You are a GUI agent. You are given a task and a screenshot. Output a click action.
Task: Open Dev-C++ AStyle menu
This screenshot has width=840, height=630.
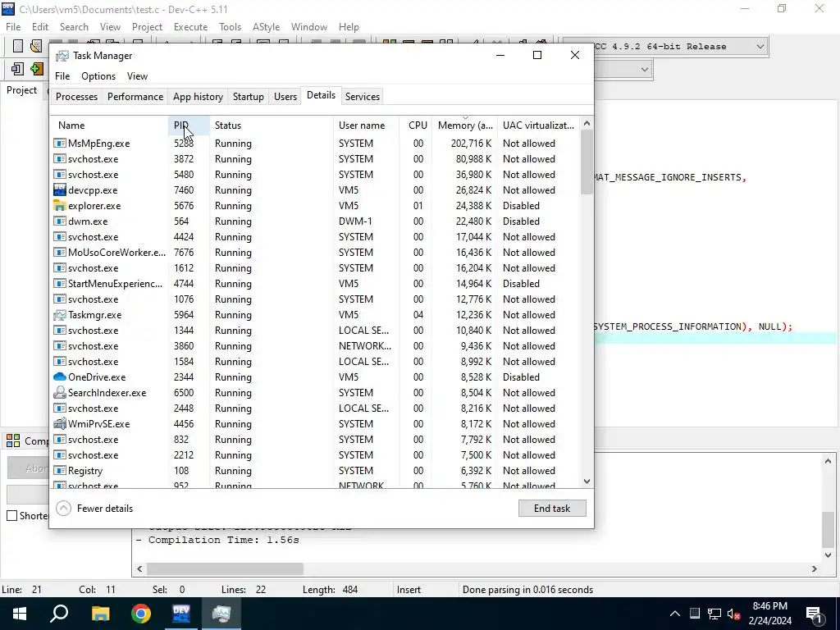coord(267,27)
